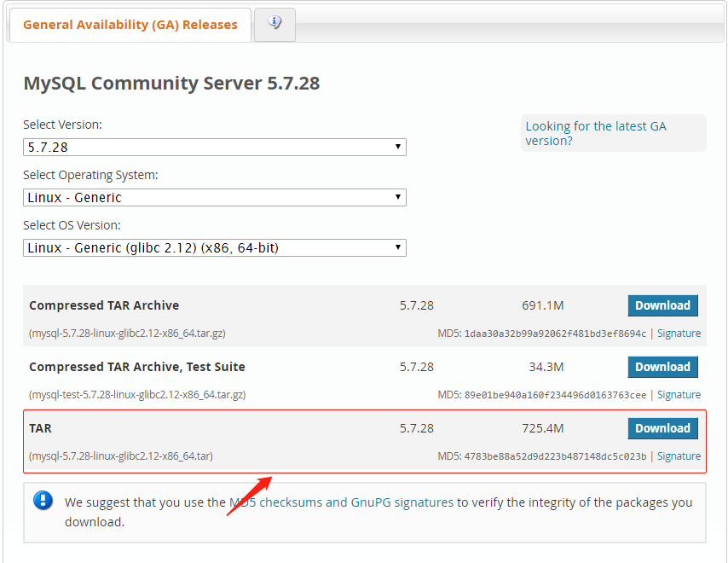Screen dimensions: 728x563
Task: Open Signature link for Test Suite archive
Action: click(679, 394)
